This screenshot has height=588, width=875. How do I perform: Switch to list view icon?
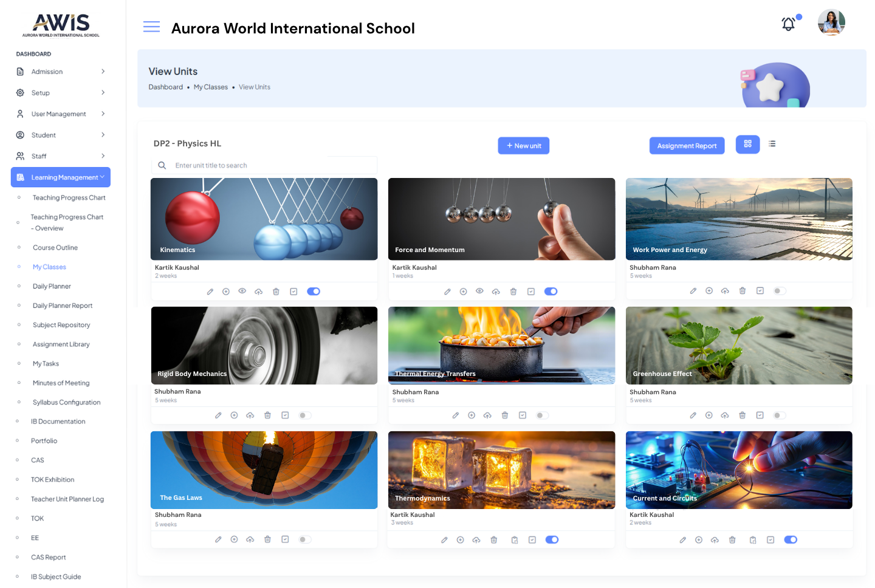[772, 144]
